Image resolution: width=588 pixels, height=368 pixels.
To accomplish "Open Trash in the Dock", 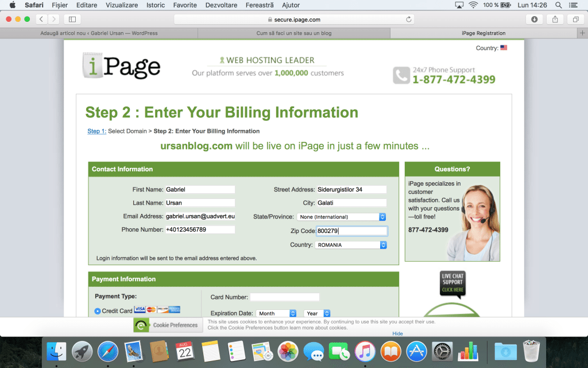I will click(531, 351).
